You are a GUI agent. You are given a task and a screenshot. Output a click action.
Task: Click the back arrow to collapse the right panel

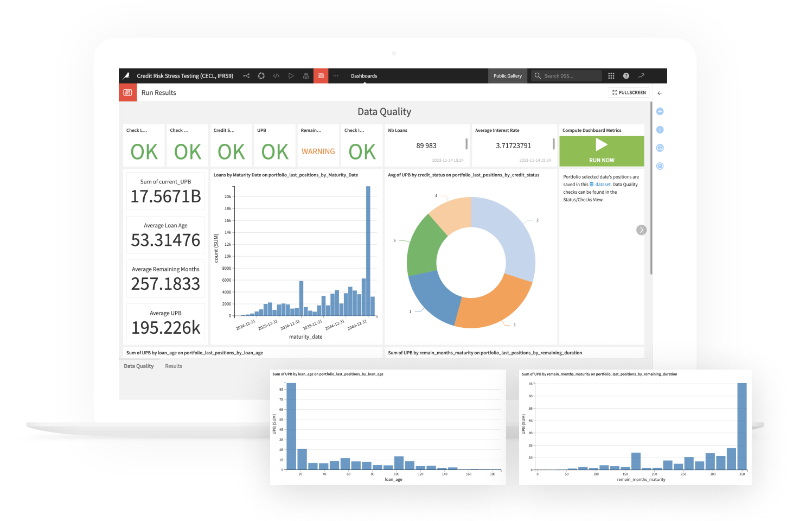point(660,93)
